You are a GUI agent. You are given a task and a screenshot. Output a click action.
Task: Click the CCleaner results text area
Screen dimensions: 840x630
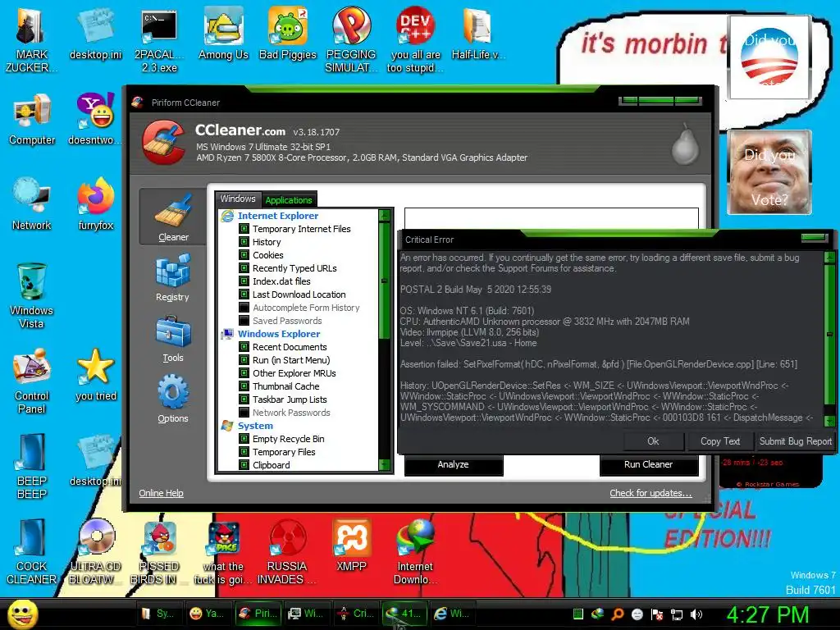[x=551, y=218]
